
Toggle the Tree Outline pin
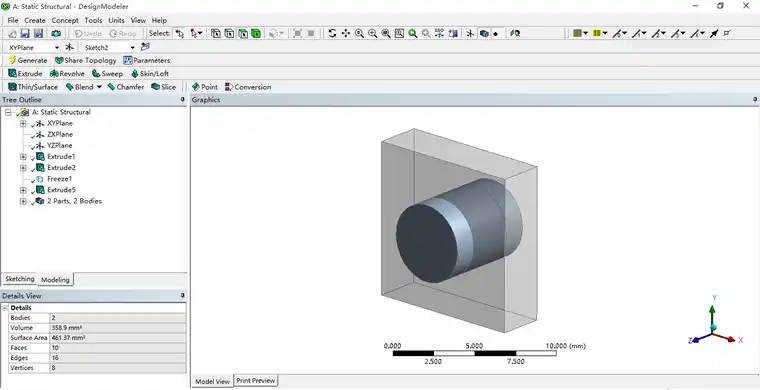click(183, 99)
